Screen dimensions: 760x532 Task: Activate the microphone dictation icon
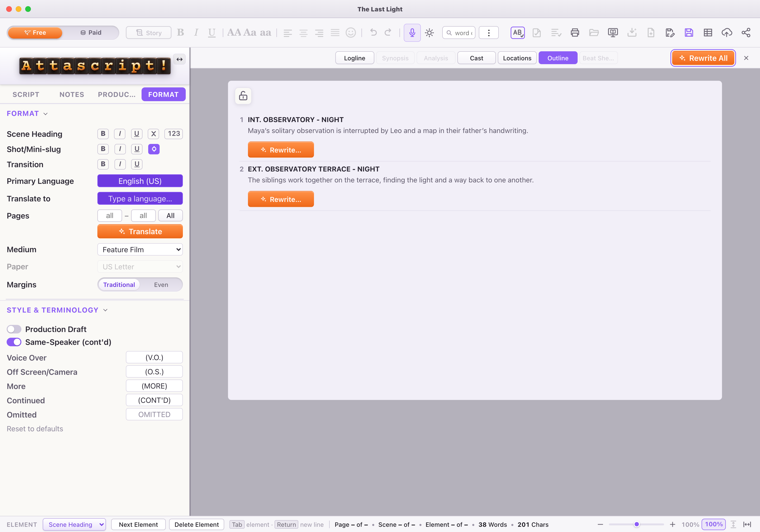click(412, 33)
